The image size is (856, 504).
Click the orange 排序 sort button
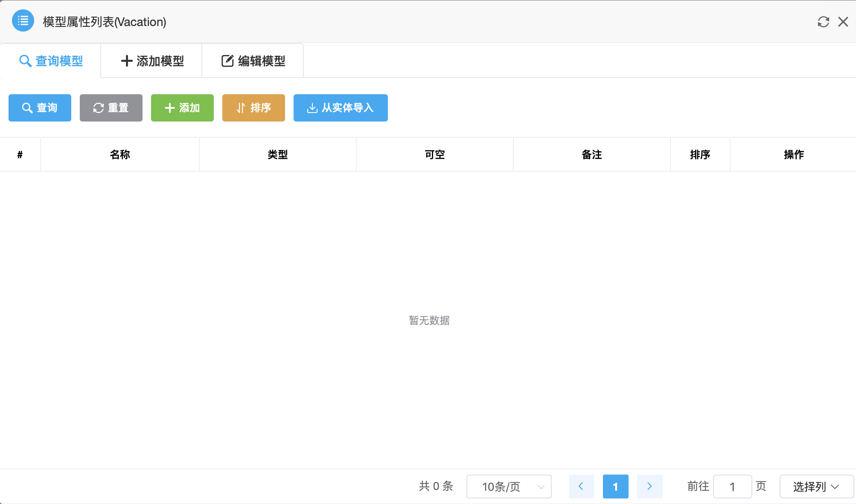[253, 108]
